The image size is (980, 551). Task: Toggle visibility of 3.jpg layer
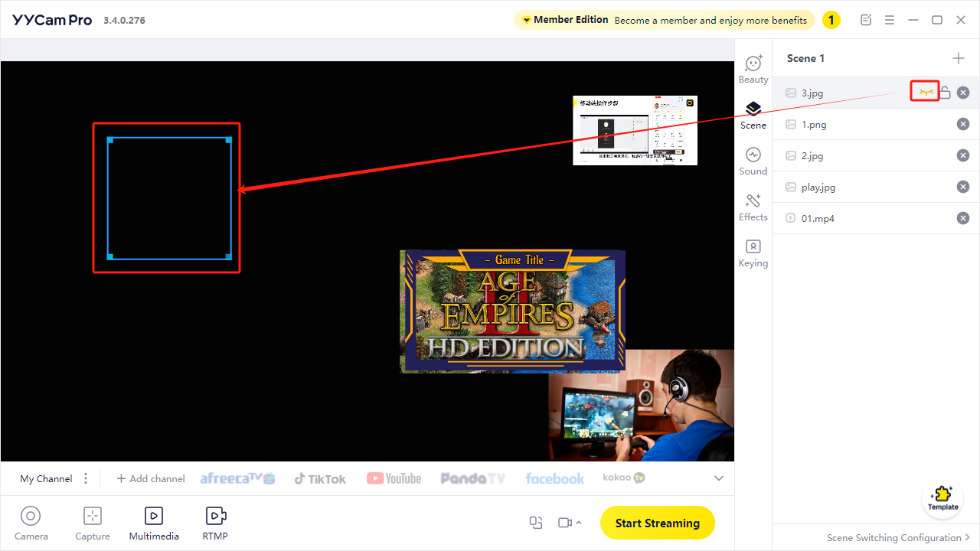(x=926, y=93)
